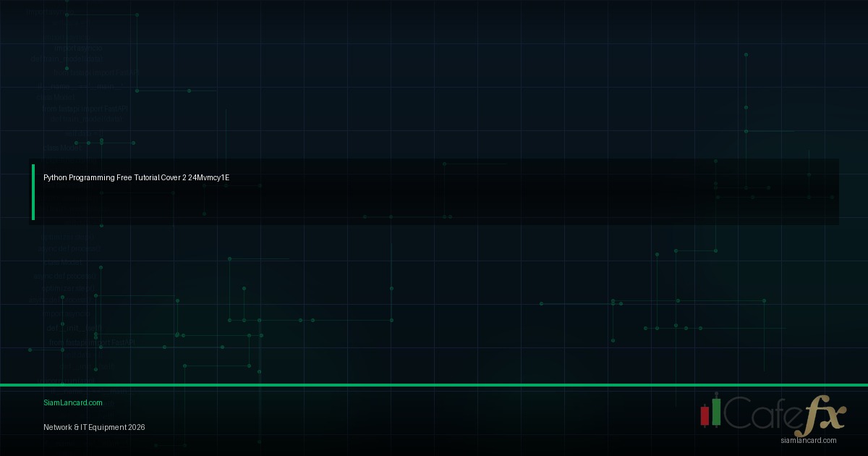The width and height of the screenshot is (868, 456).
Task: Open the green SiamLancard.com link
Action: click(72, 402)
